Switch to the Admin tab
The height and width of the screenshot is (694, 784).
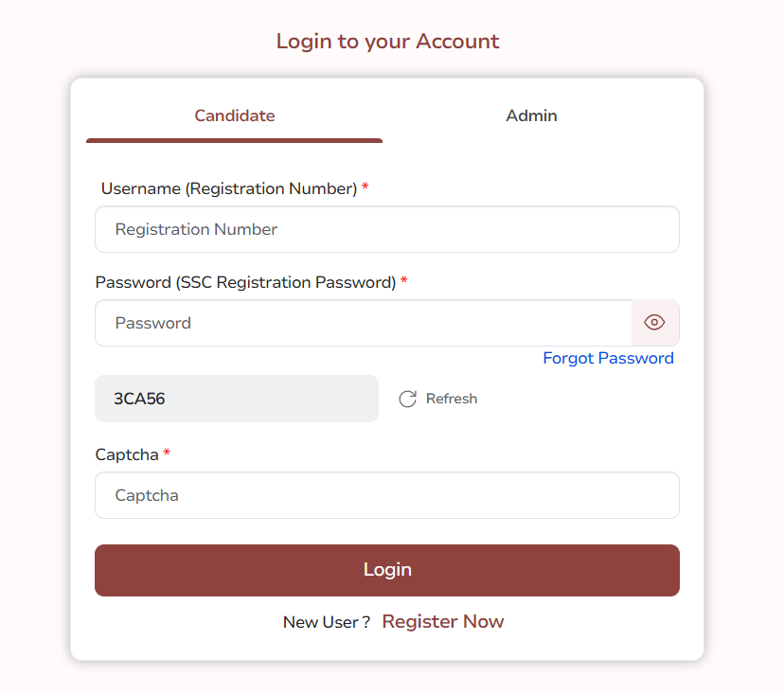(x=531, y=116)
